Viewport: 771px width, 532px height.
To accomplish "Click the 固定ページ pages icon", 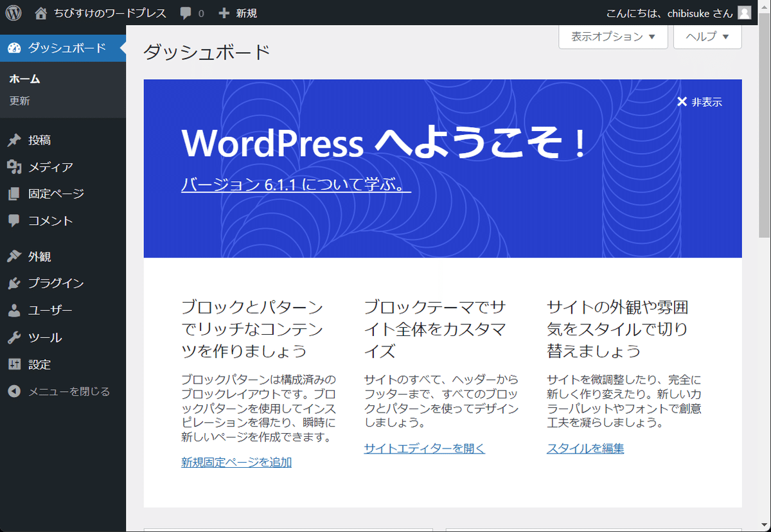I will [14, 193].
